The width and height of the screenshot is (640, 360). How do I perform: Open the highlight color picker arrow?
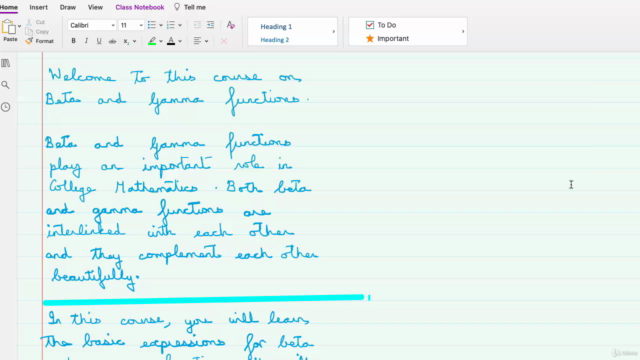161,41
